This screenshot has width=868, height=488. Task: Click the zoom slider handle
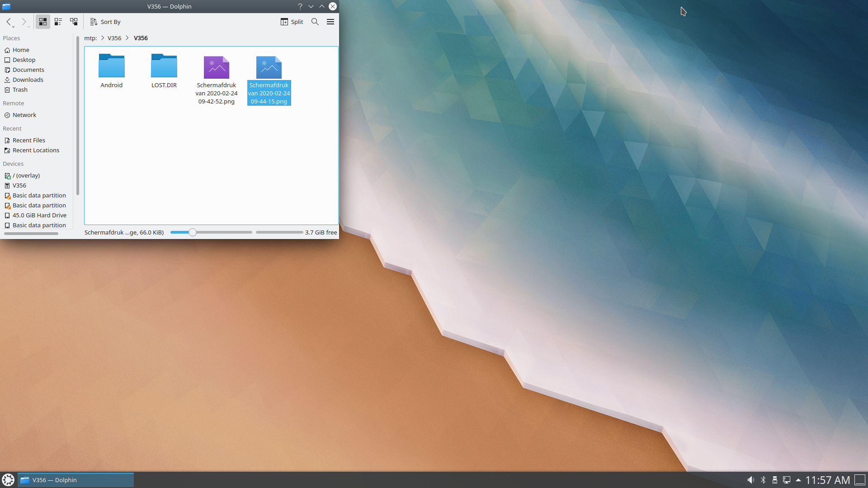click(x=193, y=232)
